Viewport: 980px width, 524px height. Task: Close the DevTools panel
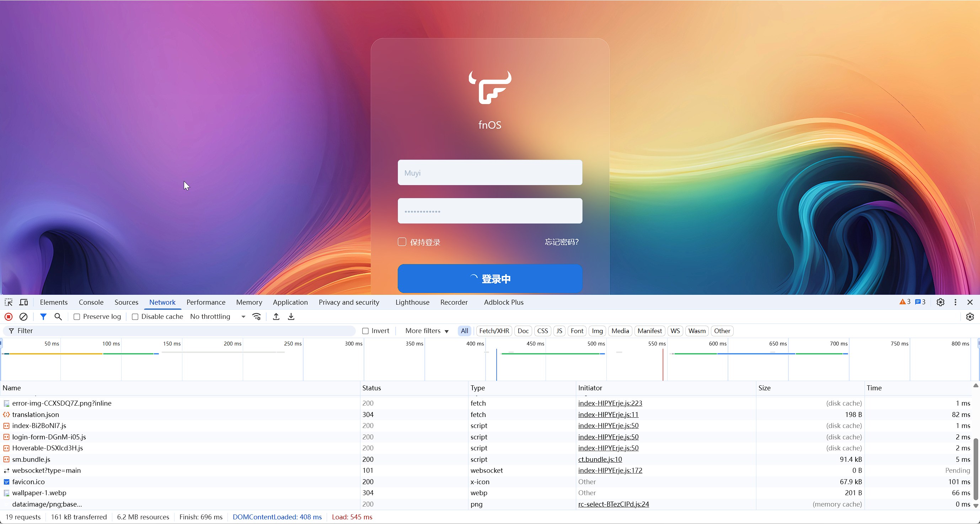(x=970, y=302)
